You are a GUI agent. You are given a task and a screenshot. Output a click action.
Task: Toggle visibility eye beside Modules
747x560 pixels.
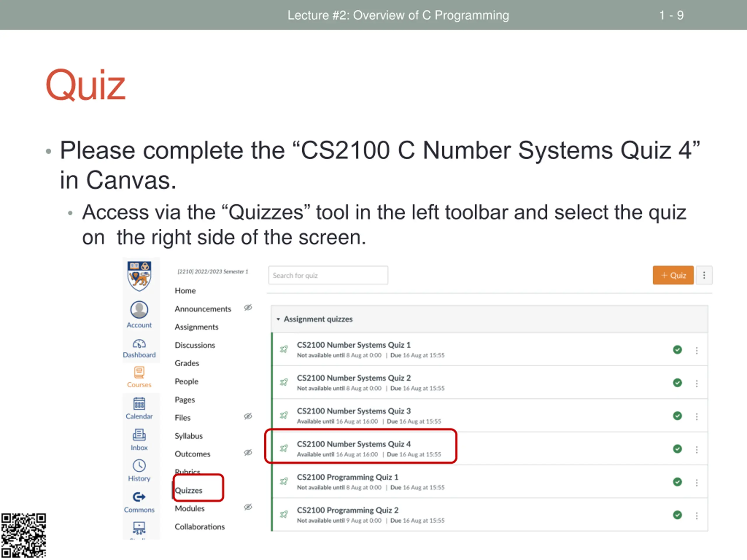tap(248, 507)
